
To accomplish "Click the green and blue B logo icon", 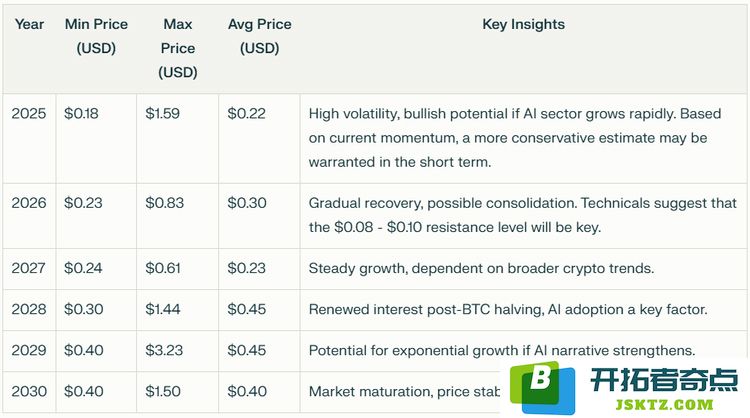I will 542,387.
